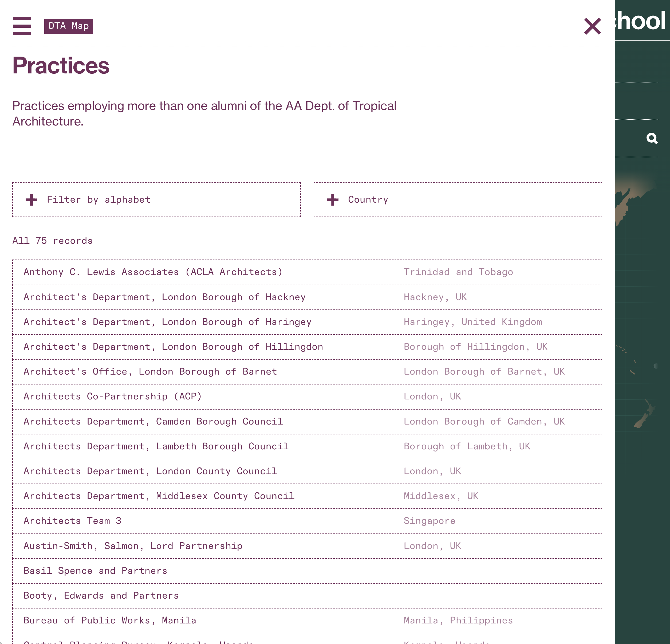Close the Practices panel with X

(592, 26)
